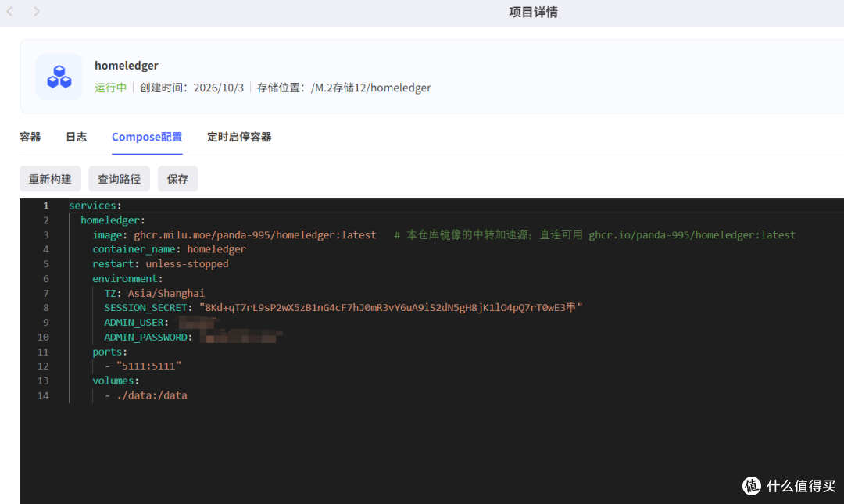Image resolution: width=844 pixels, height=504 pixels.
Task: Click the 重新构建 button
Action: pyautogui.click(x=50, y=179)
